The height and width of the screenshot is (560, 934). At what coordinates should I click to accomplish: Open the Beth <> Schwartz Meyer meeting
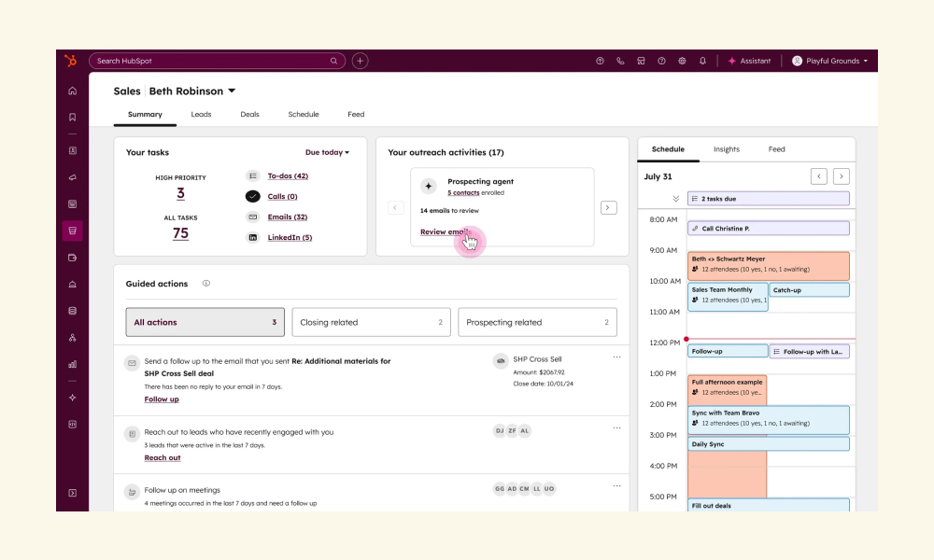769,266
